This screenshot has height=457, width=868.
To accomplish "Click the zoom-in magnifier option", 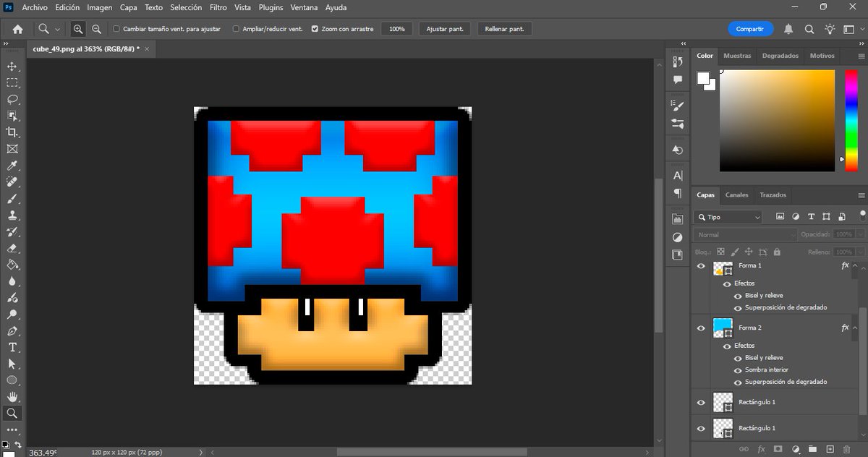I will pos(78,29).
